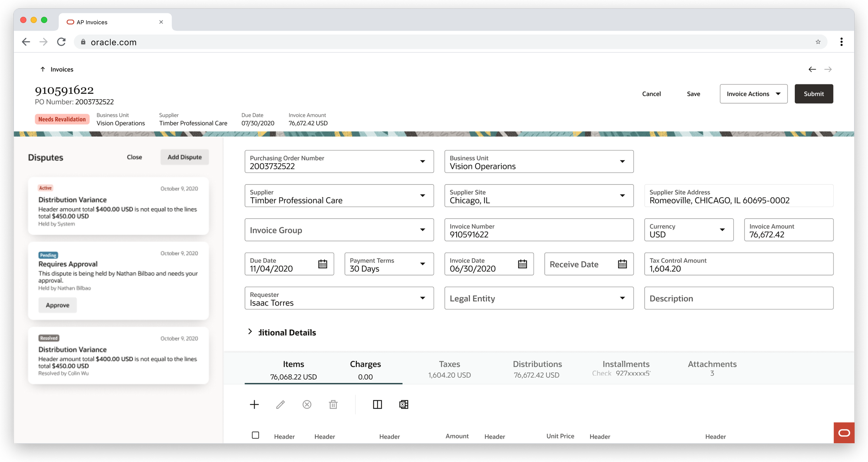Click the pencil edit icon in toolbar
This screenshot has height=462, width=868.
(x=281, y=404)
